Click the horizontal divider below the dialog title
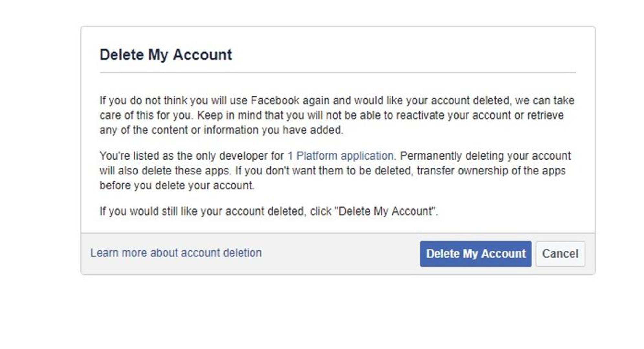Image resolution: width=644 pixels, height=349 pixels. [338, 73]
